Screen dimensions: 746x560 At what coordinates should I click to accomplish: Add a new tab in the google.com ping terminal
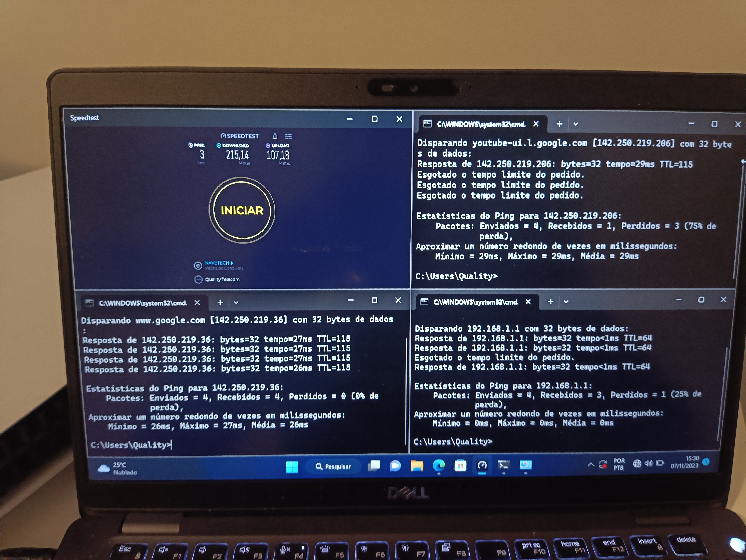pos(220,302)
